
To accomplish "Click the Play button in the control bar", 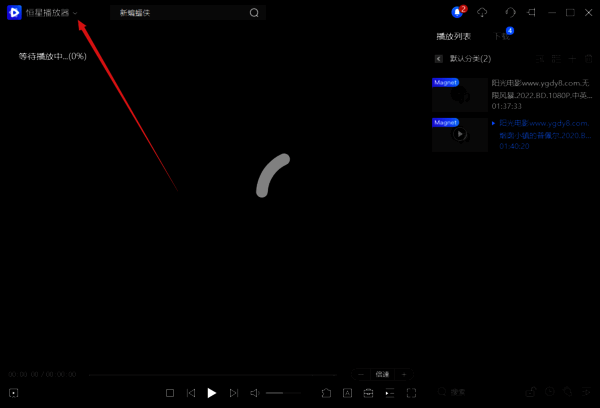I will 211,393.
